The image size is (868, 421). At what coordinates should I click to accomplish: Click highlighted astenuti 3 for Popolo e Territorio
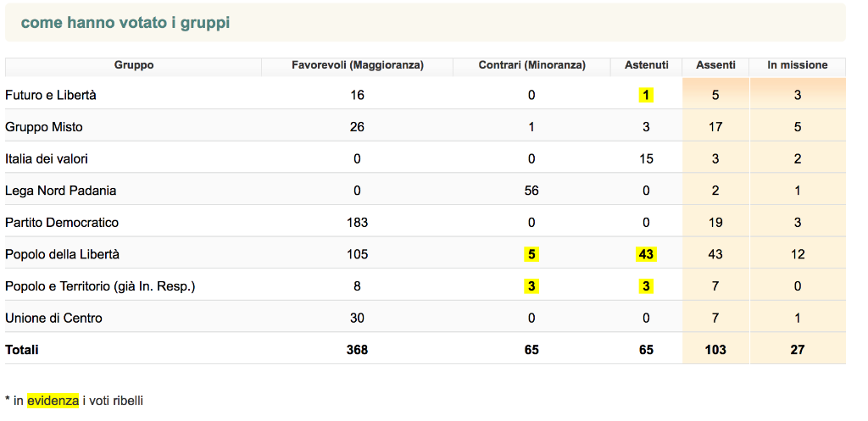click(x=646, y=286)
